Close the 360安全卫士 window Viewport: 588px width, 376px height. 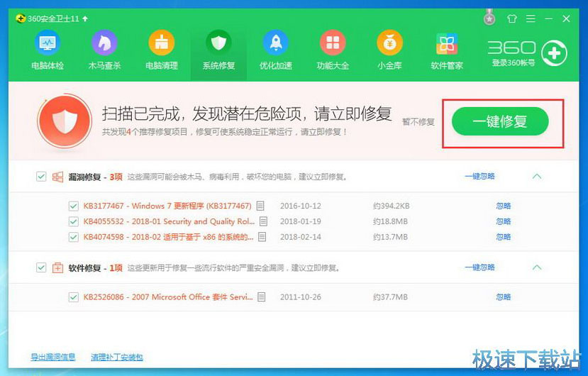pos(566,18)
